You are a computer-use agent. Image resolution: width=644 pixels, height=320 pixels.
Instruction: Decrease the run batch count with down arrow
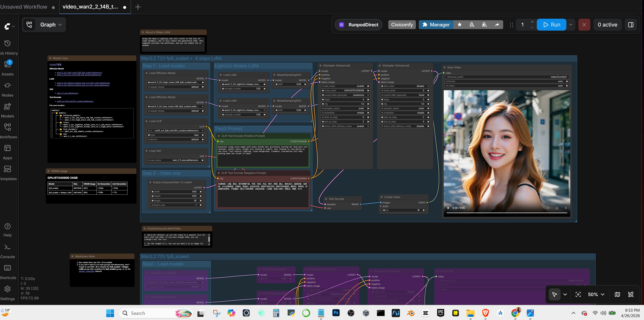coord(532,28)
